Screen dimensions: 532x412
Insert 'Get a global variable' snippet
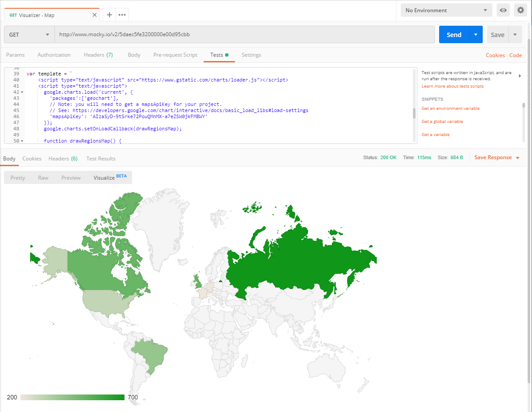click(442, 122)
